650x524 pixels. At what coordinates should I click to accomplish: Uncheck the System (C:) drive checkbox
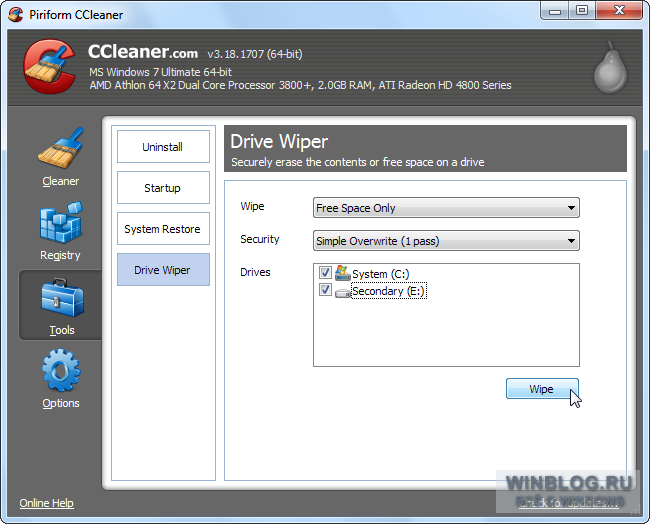[x=325, y=273]
